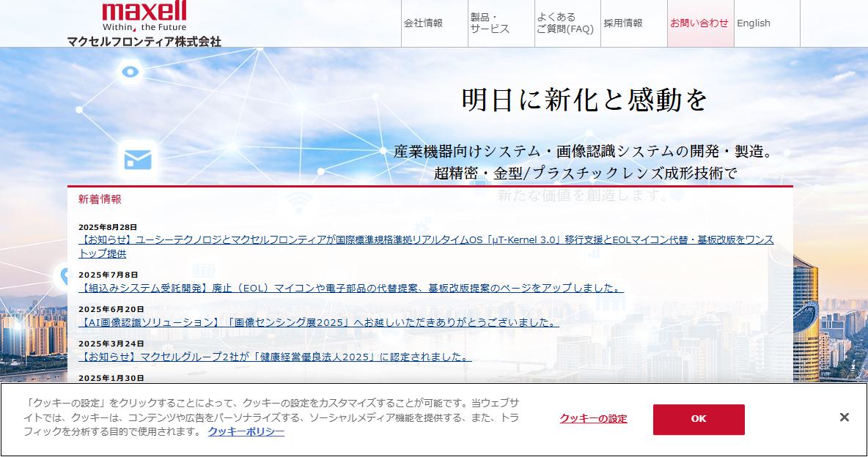Click the 明日に新化と感動を headline

point(584,100)
